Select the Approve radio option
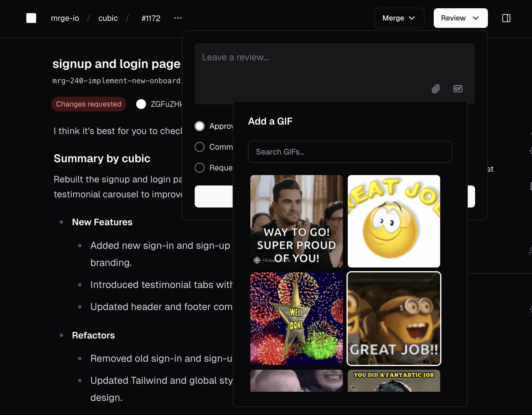 point(200,126)
